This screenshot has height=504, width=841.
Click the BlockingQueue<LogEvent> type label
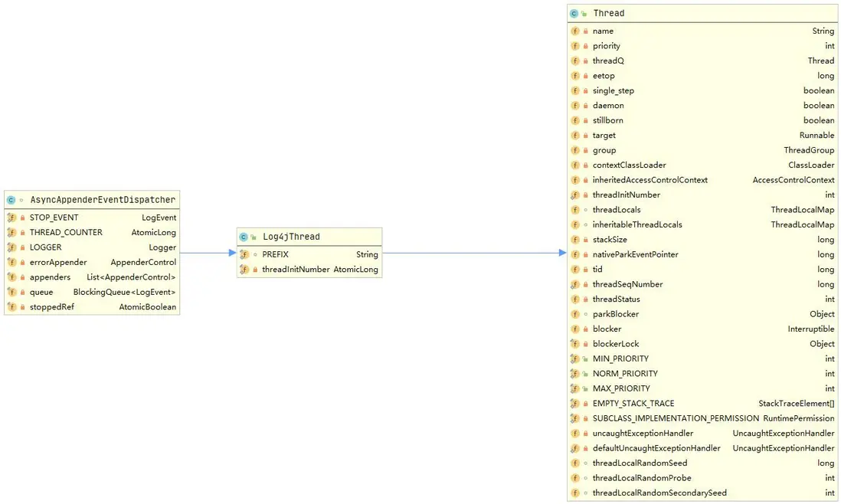tap(124, 293)
